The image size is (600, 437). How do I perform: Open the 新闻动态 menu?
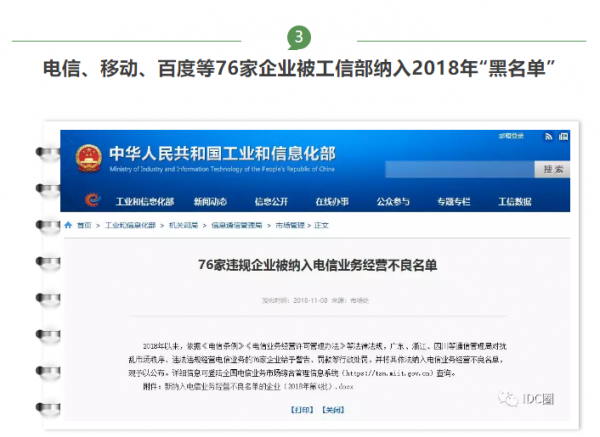coord(210,202)
